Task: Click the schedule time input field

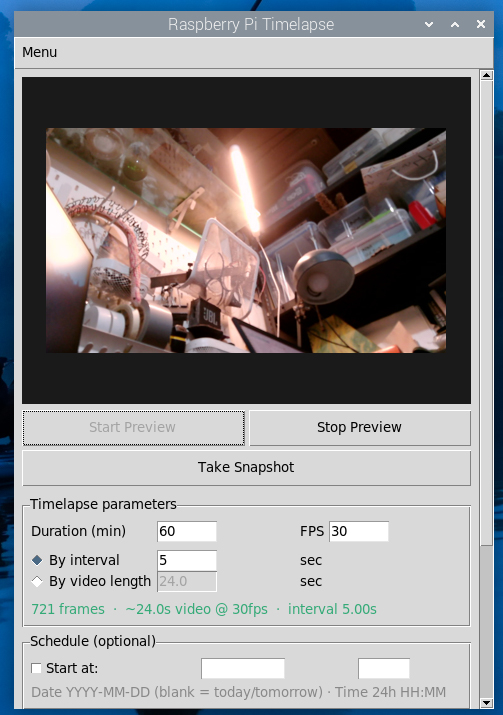Action: click(384, 668)
